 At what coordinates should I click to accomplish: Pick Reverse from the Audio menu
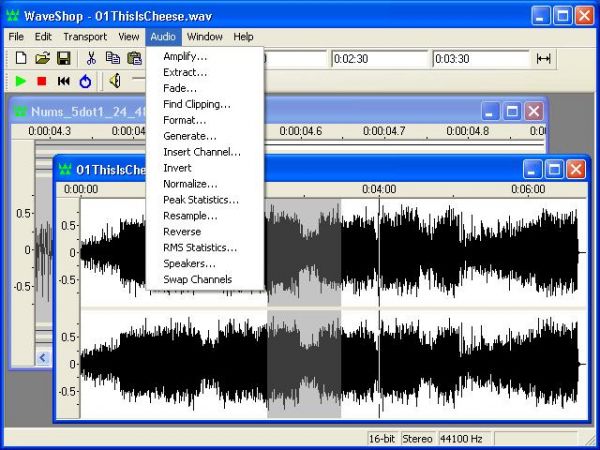[x=182, y=232]
